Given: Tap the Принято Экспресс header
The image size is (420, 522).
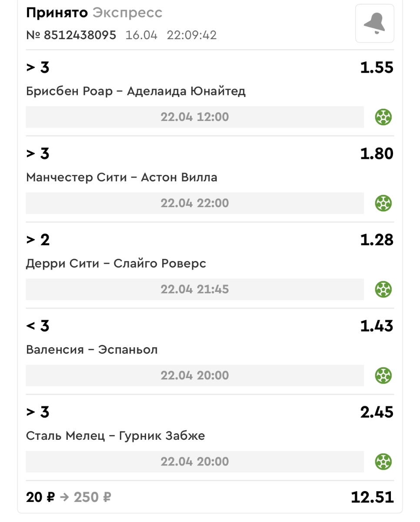Looking at the screenshot, I should pos(94,13).
